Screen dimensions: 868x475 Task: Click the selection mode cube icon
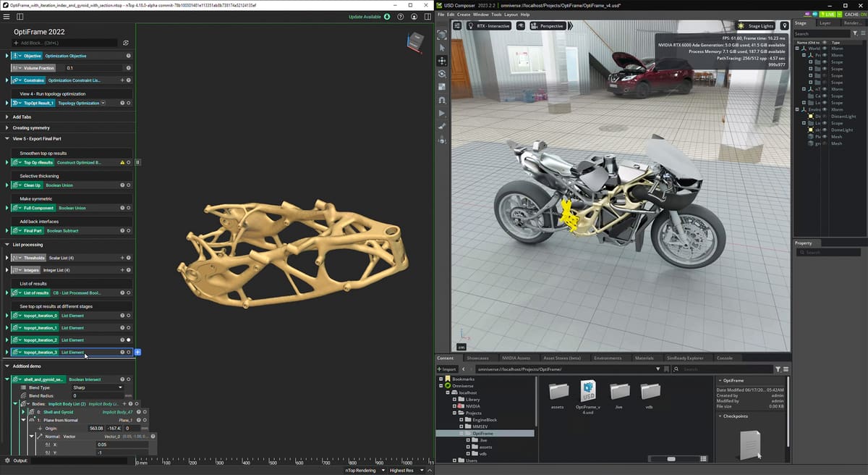click(x=442, y=35)
